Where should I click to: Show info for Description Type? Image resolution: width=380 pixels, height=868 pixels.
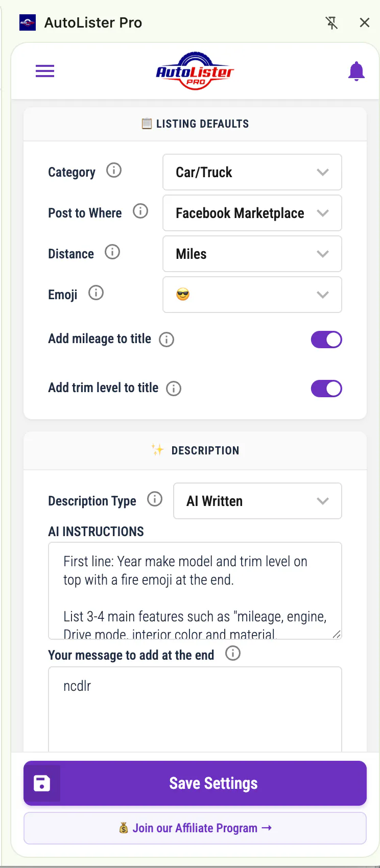tap(155, 499)
